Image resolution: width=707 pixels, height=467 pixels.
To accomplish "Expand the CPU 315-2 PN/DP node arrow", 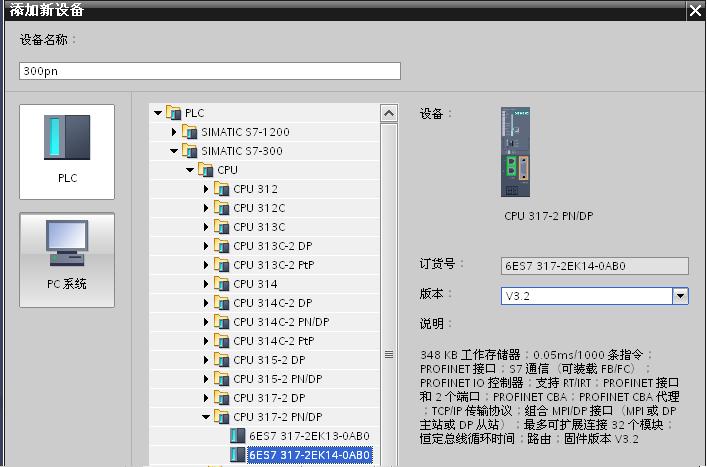I will [206, 379].
